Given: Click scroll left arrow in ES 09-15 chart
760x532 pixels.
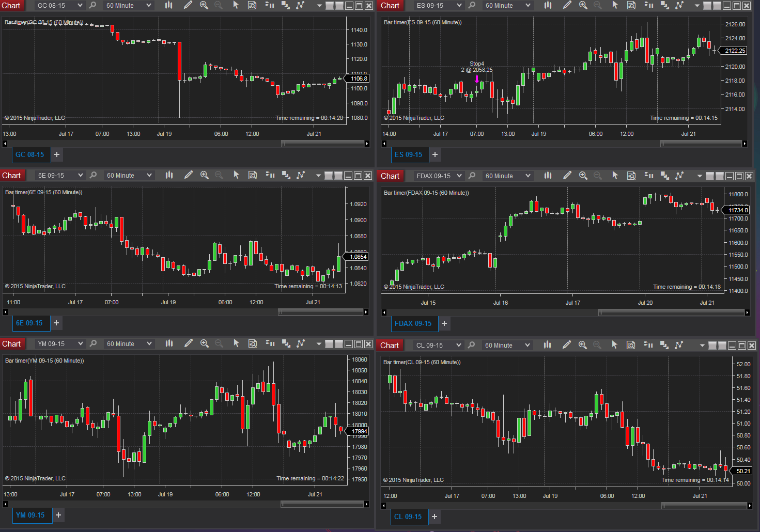Looking at the screenshot, I should (x=384, y=144).
